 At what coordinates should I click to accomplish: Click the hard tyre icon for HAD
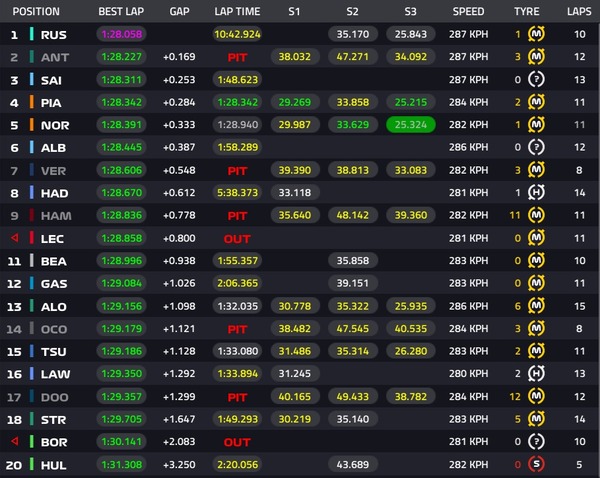point(536,193)
